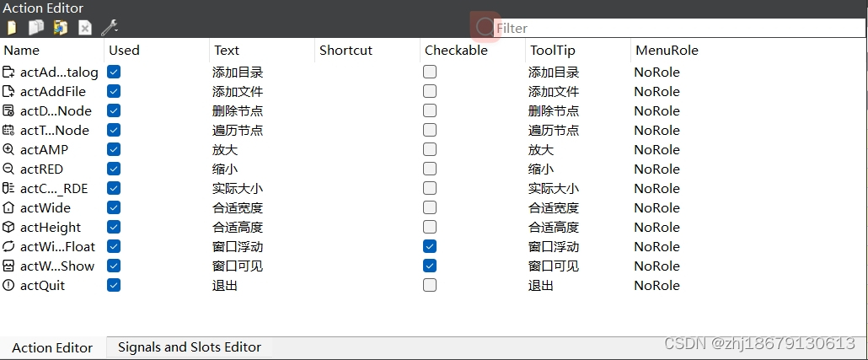The height and width of the screenshot is (360, 868).
Task: Select the Action Editor tab
Action: [52, 348]
